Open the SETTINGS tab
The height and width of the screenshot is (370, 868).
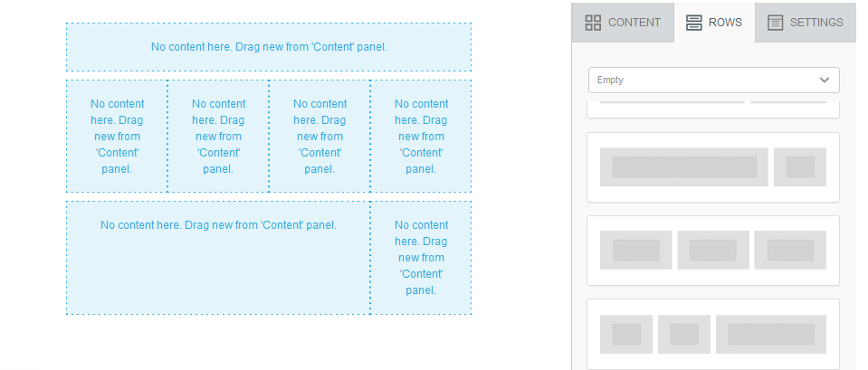[x=806, y=23]
